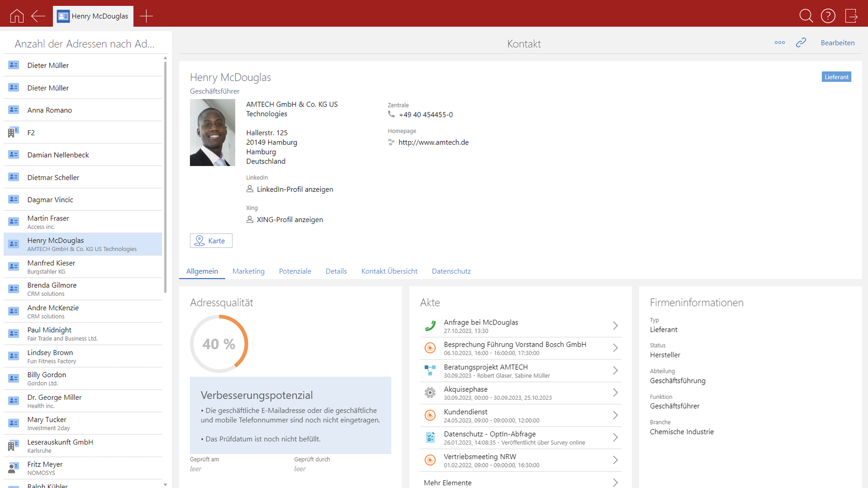
Task: Click the building icon for Leserauskunft GmbH
Action: click(x=13, y=446)
